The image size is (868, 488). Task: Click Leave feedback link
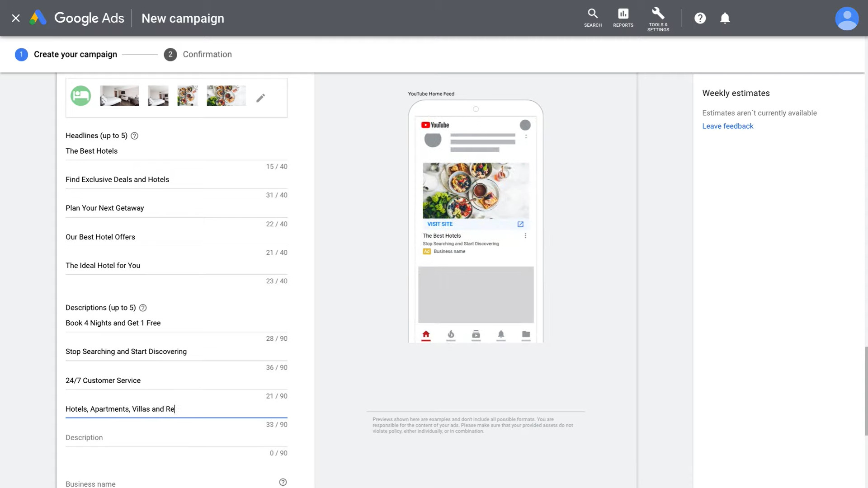tap(728, 126)
